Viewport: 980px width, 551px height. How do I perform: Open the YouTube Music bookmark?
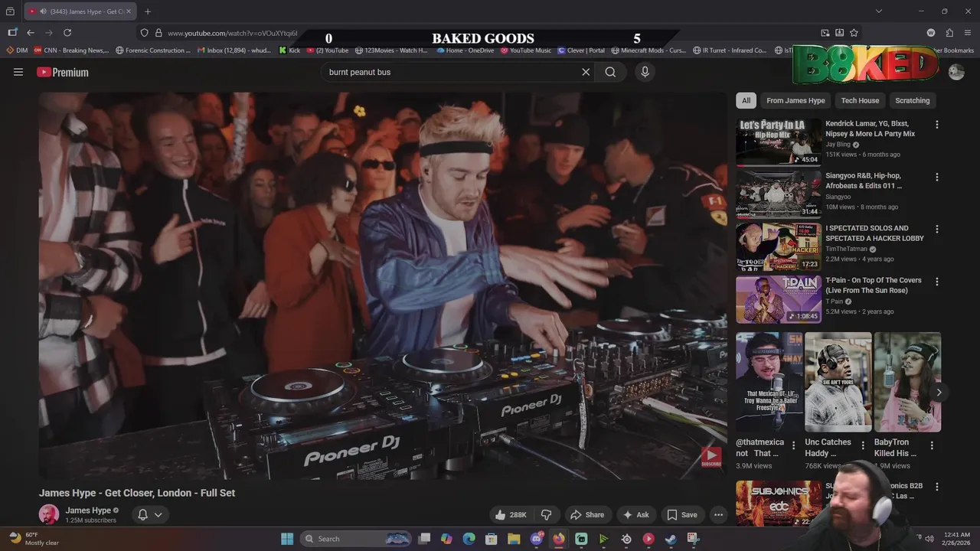pyautogui.click(x=526, y=51)
